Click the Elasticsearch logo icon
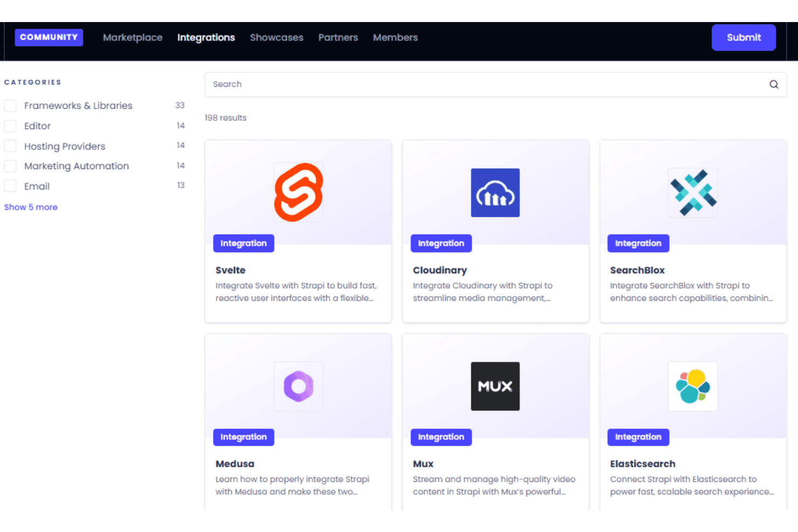The image size is (798, 532). (x=693, y=386)
